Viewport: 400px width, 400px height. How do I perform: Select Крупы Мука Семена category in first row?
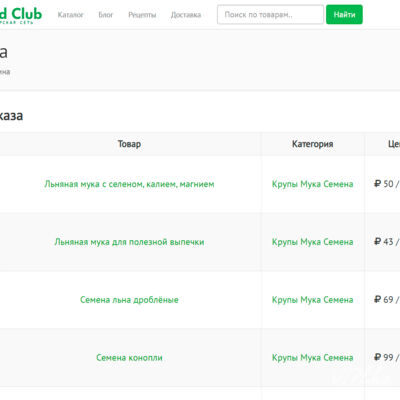[x=313, y=184]
